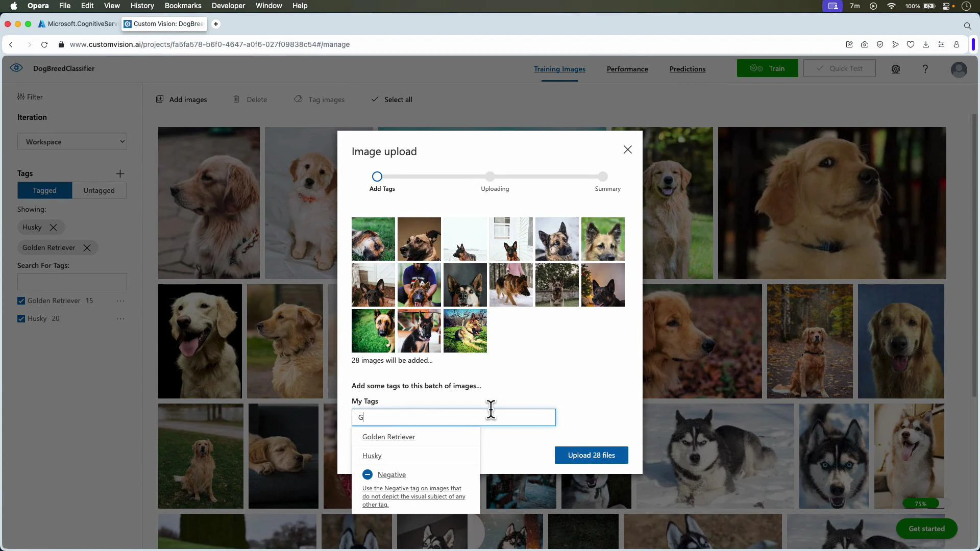This screenshot has width=980, height=551.
Task: Open the Predictions tab
Action: (x=688, y=69)
